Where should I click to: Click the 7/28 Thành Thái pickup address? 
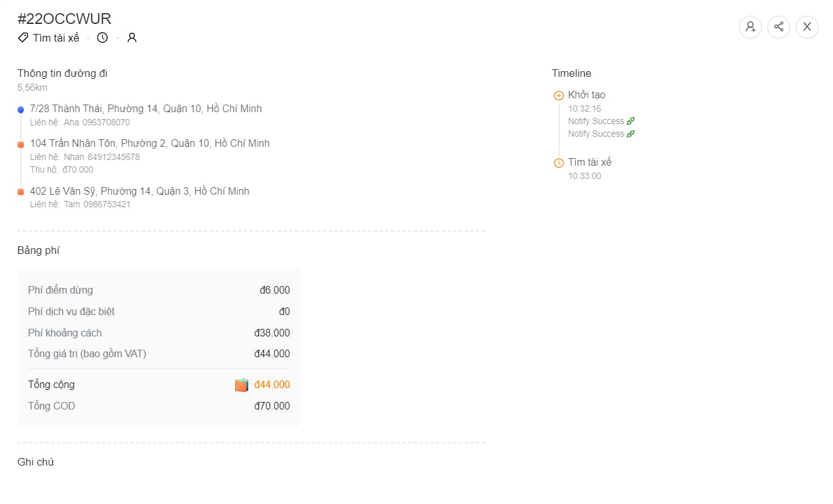146,109
